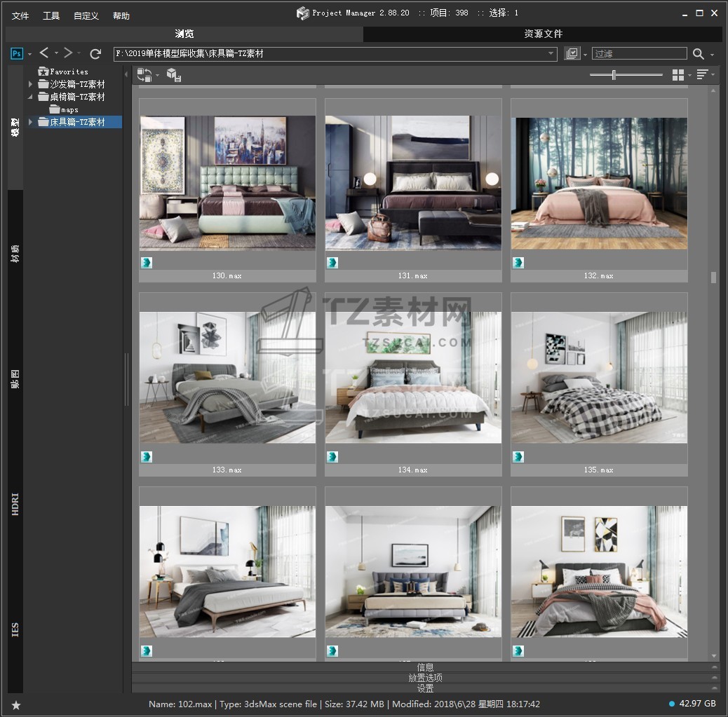
Task: Click the convert/swap files icon
Action: [144, 74]
